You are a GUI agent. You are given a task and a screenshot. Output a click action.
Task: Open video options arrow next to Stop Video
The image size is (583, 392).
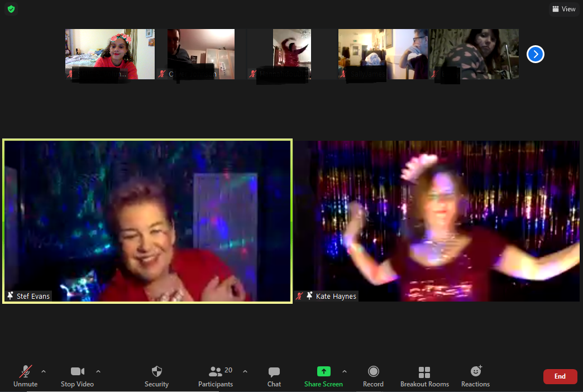click(x=98, y=371)
